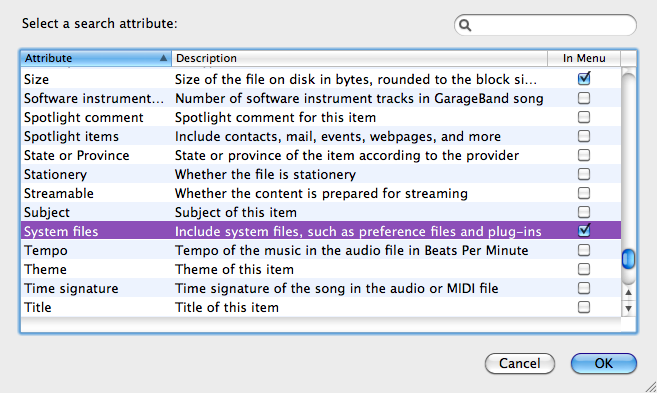
Task: Click the blue vertical scrollbar thumb
Action: click(x=628, y=259)
